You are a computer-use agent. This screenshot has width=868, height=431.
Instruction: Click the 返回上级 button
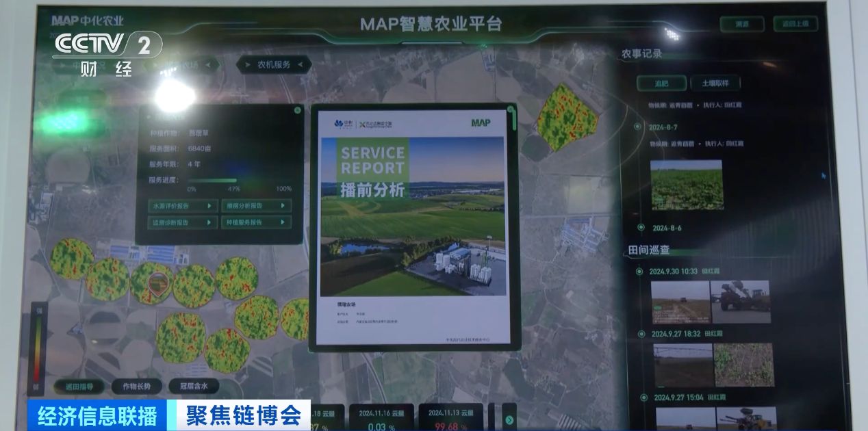(795, 24)
